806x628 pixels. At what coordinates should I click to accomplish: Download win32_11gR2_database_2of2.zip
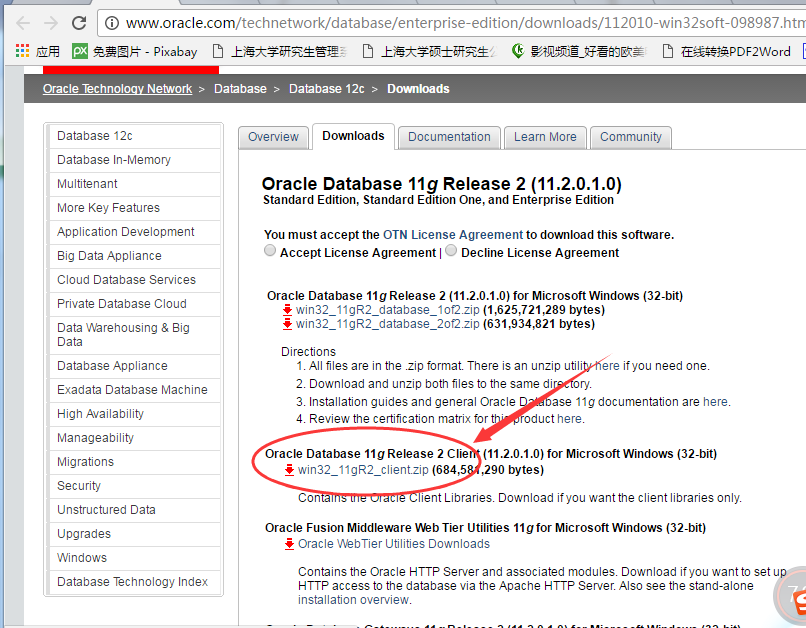[388, 324]
